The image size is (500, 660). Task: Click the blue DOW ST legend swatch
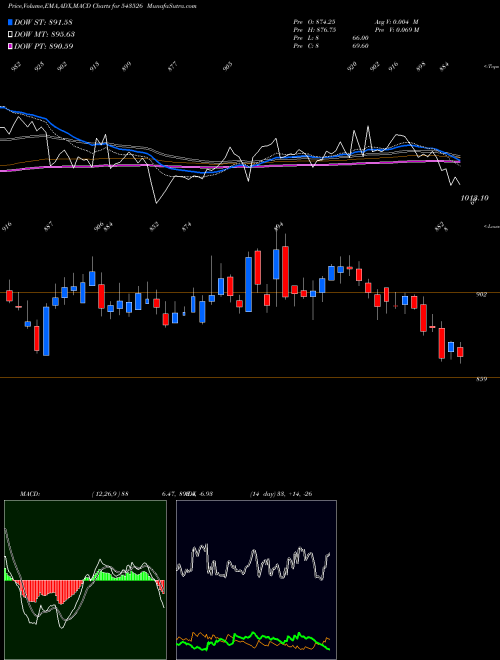(11, 22)
